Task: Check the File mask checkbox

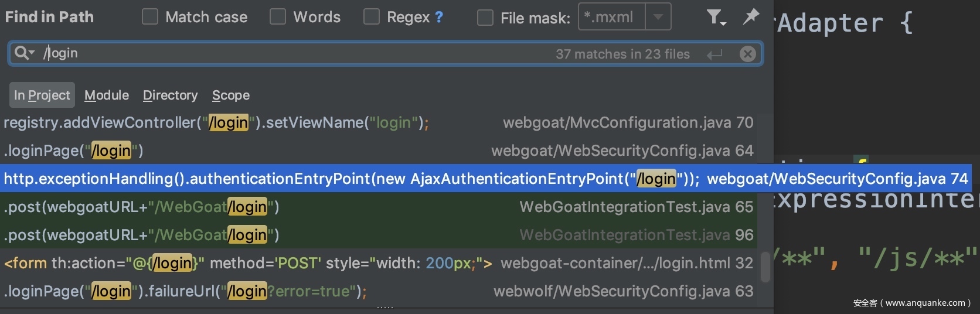Action: (x=485, y=18)
